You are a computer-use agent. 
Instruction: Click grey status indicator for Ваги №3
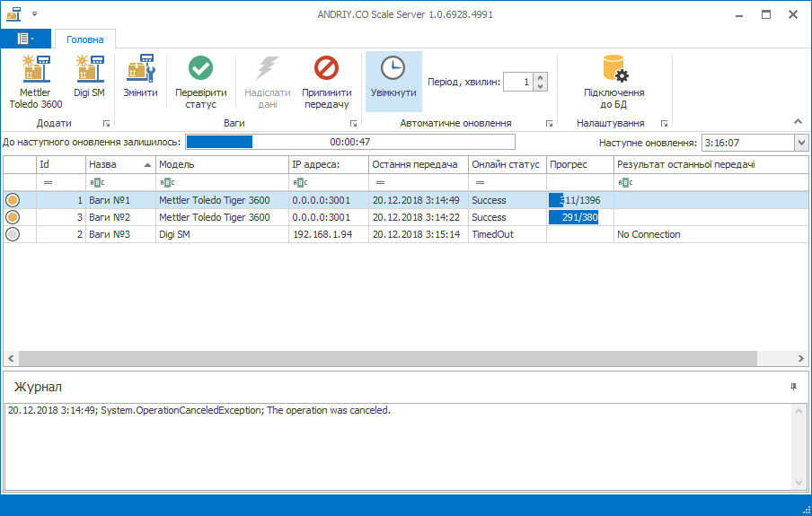13,234
